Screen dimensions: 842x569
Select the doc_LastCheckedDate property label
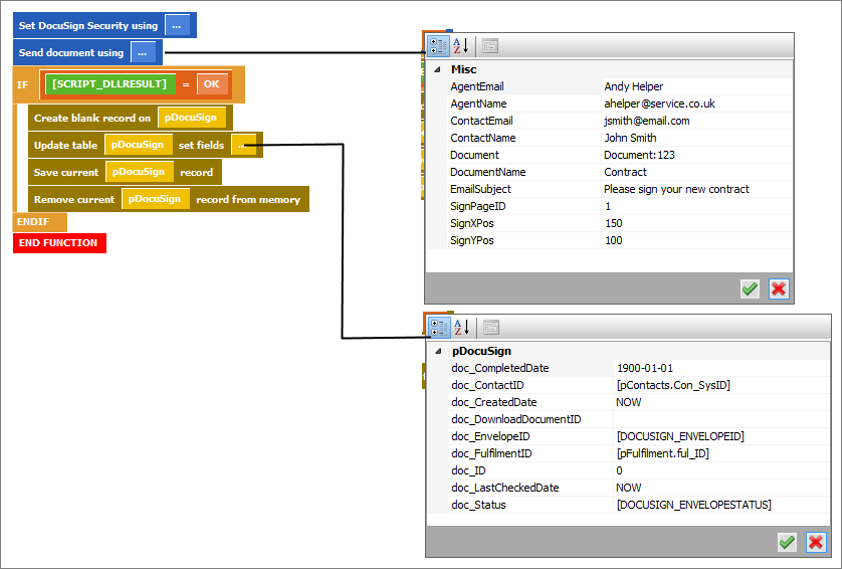505,488
